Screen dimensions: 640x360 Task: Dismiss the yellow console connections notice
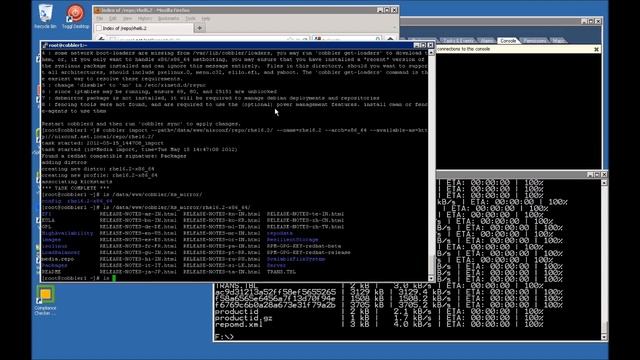[596, 49]
